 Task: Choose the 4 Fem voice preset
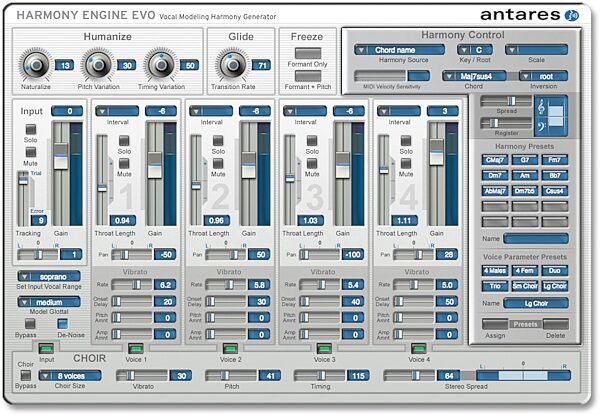click(x=525, y=270)
